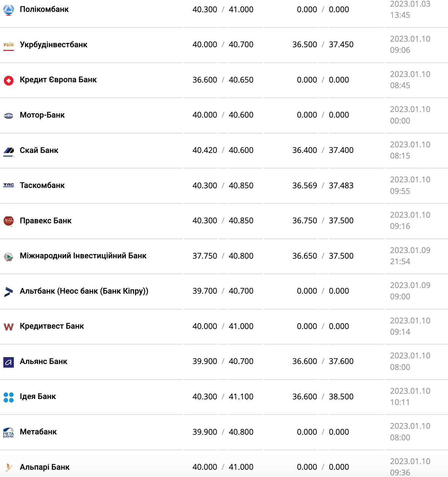The image size is (448, 477).
Task: Click the Скай Банк logo icon
Action: tap(9, 151)
